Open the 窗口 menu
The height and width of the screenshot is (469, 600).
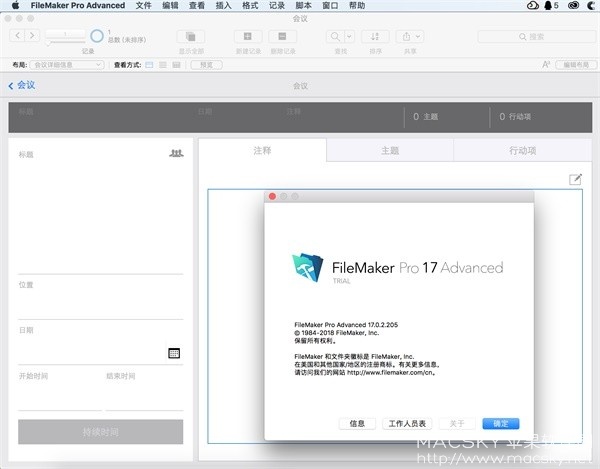pos(330,5)
